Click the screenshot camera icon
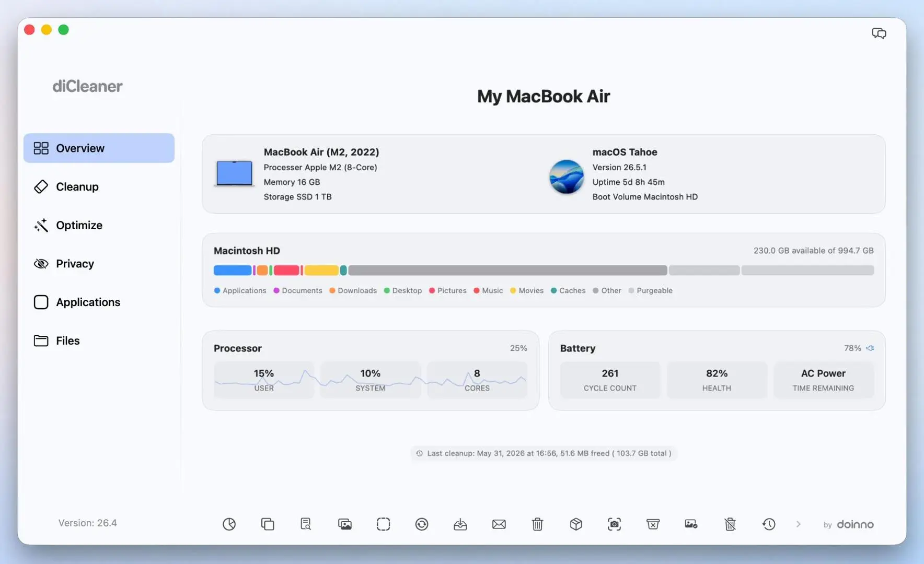The width and height of the screenshot is (924, 564). tap(615, 524)
